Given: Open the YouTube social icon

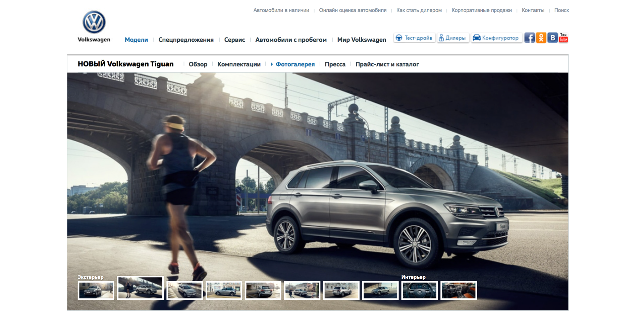Looking at the screenshot, I should 563,38.
